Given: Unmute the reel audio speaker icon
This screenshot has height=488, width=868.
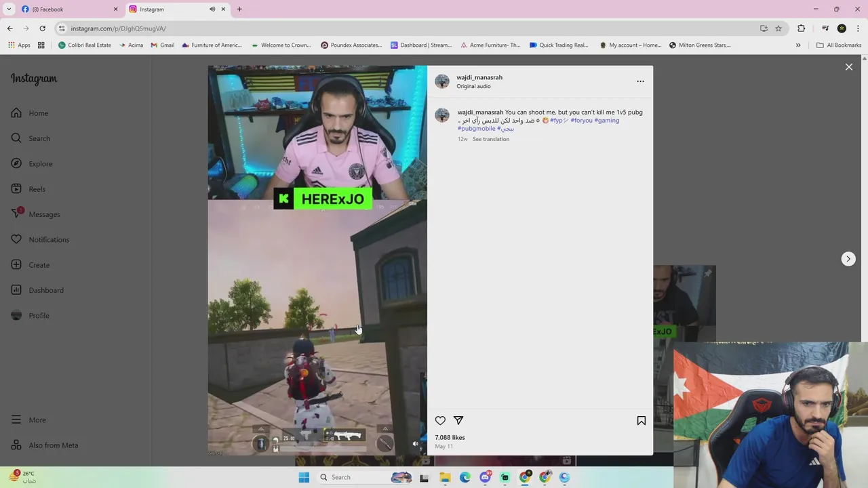Looking at the screenshot, I should [x=416, y=444].
